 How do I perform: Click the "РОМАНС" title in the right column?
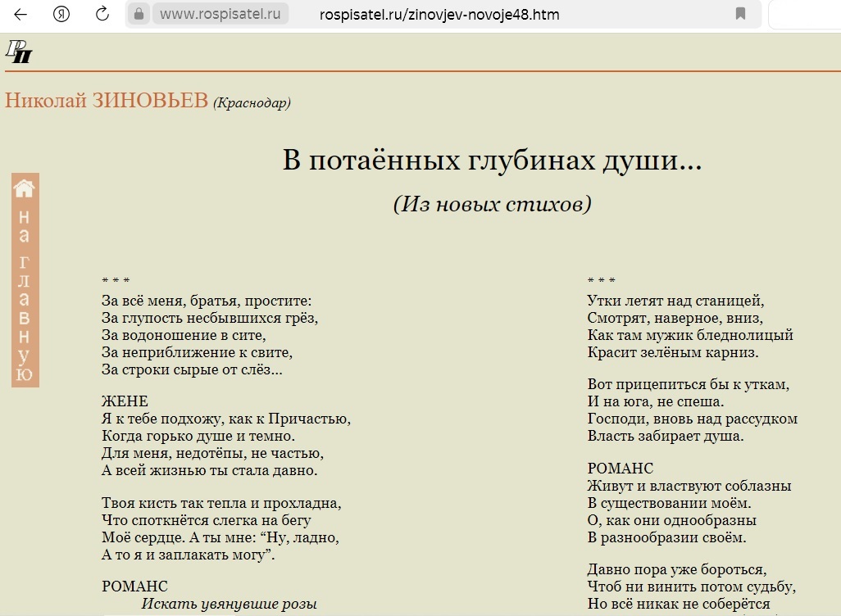click(x=621, y=469)
